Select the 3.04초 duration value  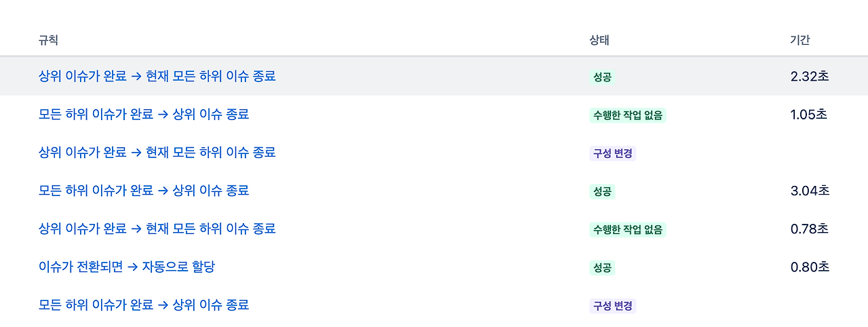point(810,191)
